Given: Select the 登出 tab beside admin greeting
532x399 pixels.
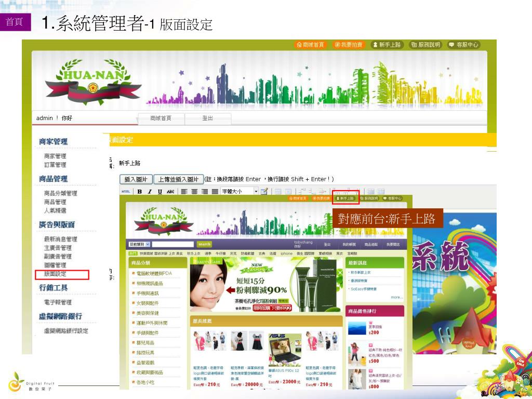Looking at the screenshot, I should [x=208, y=118].
